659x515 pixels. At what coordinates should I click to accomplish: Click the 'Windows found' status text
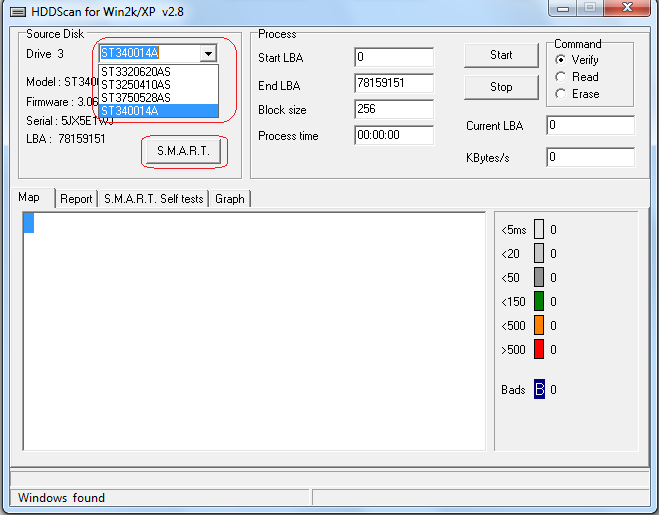coord(61,498)
